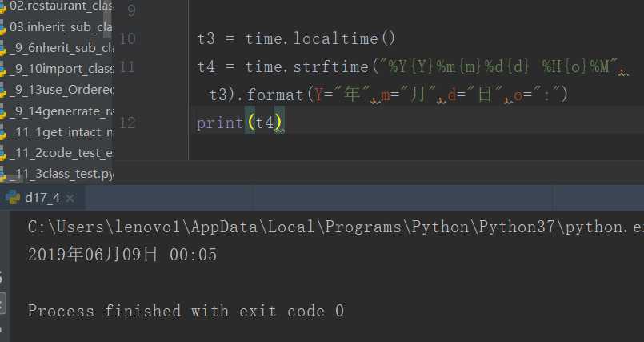Click the t4 argument inside print

tap(265, 123)
